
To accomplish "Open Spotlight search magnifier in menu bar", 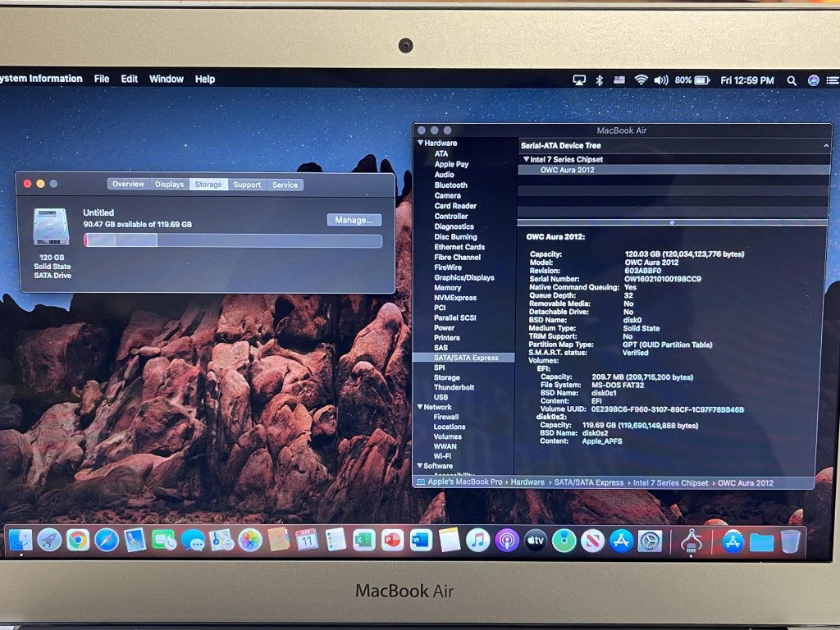I will [792, 80].
